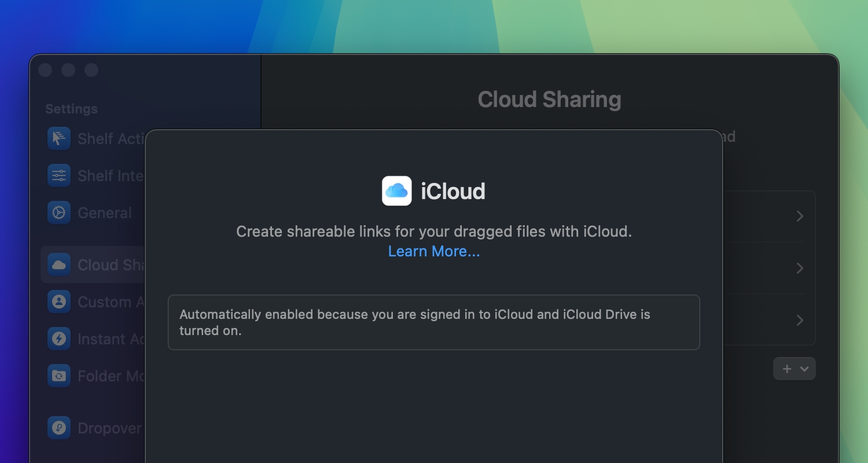This screenshot has height=463, width=868.
Task: Select the Dropover Pro icon in the sidebar
Action: [x=59, y=428]
